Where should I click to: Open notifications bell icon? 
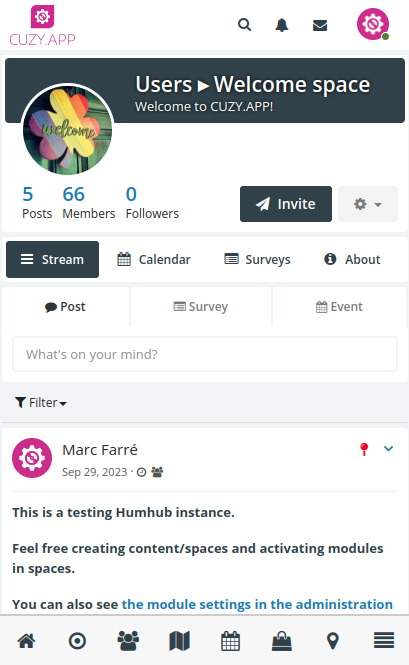282,25
